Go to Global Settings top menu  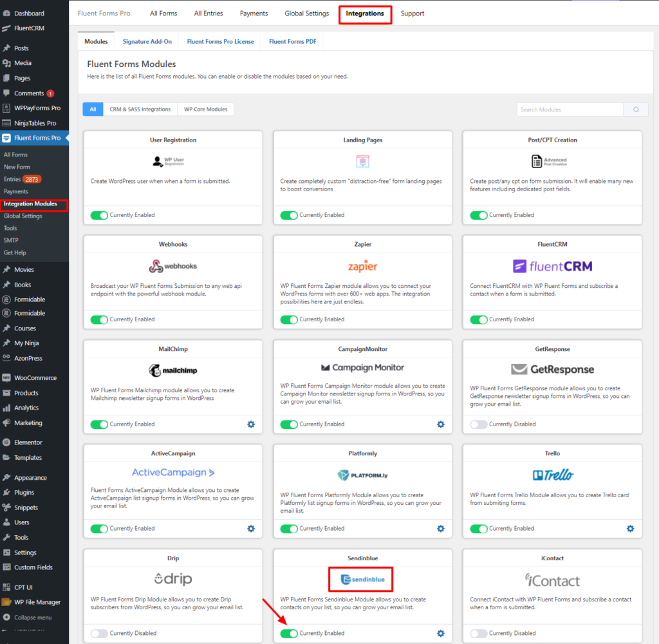pos(307,14)
